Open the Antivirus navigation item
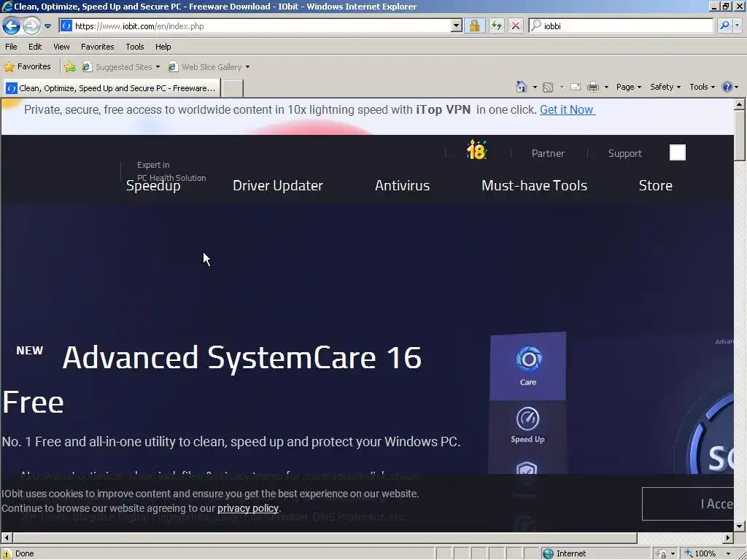The image size is (747, 560). pyautogui.click(x=402, y=185)
